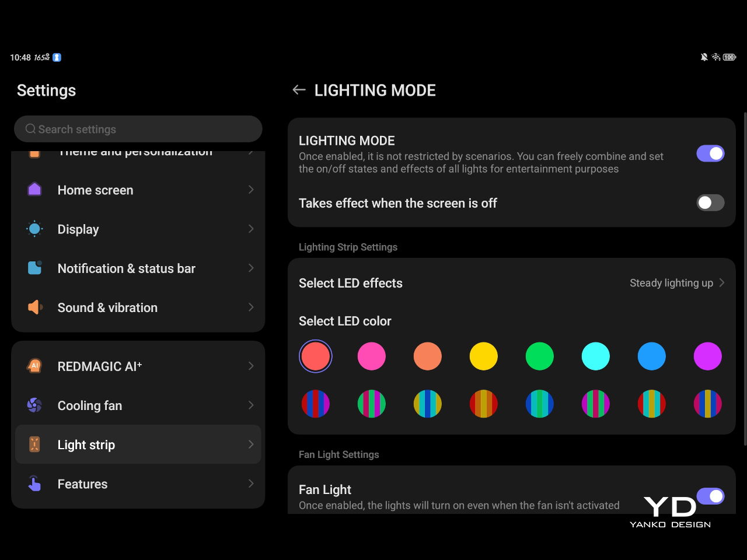Click the back arrow next to LIGHTING MODE
This screenshot has height=560, width=747.
(299, 90)
